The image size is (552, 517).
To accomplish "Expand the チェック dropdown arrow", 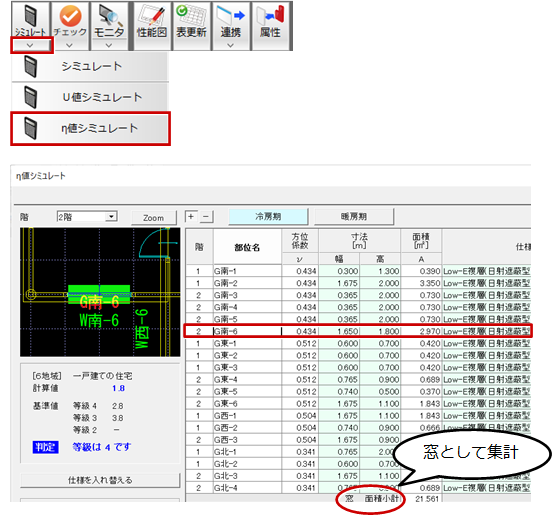I will 69,45.
